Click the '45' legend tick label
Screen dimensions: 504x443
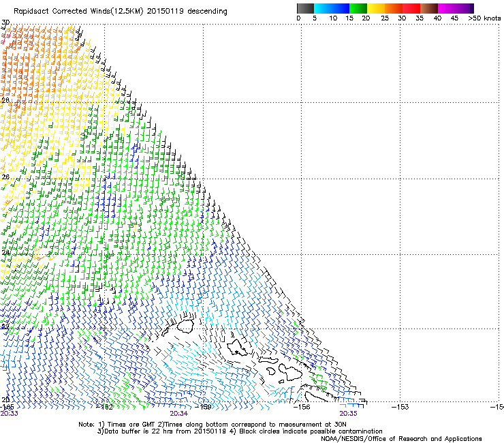454,18
